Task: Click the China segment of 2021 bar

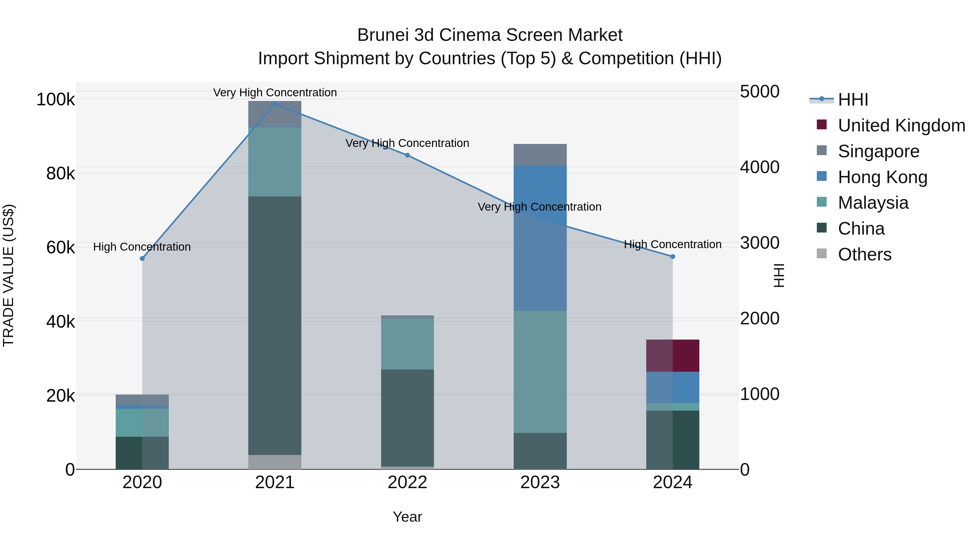Action: tap(275, 325)
